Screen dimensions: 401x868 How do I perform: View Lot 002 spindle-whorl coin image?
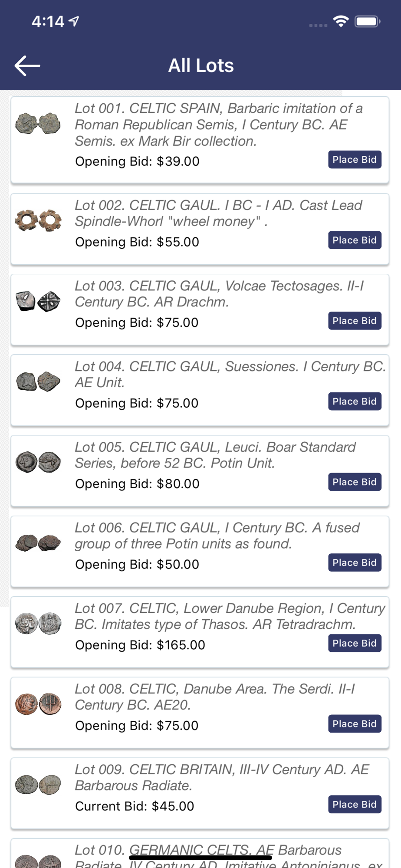38,220
